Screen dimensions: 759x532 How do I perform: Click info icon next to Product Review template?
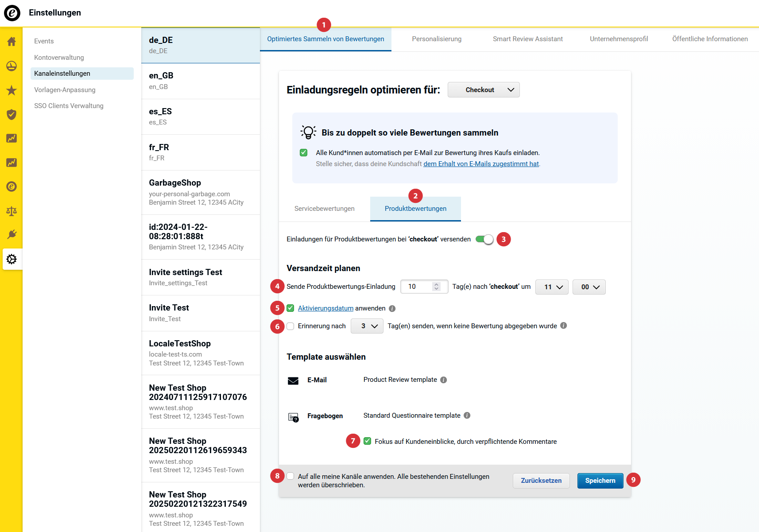click(444, 380)
